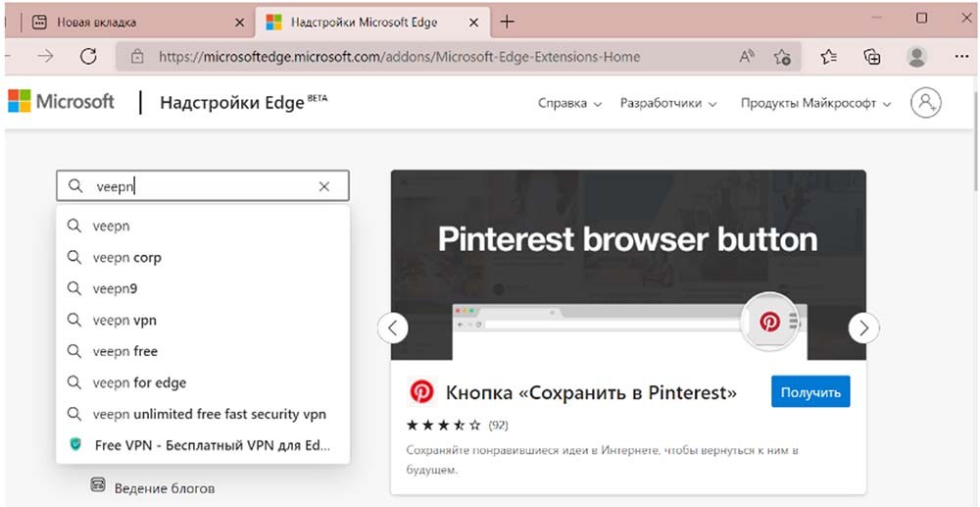The height and width of the screenshot is (507, 980).
Task: Switch to the Новая вкладка tab
Action: (x=138, y=23)
